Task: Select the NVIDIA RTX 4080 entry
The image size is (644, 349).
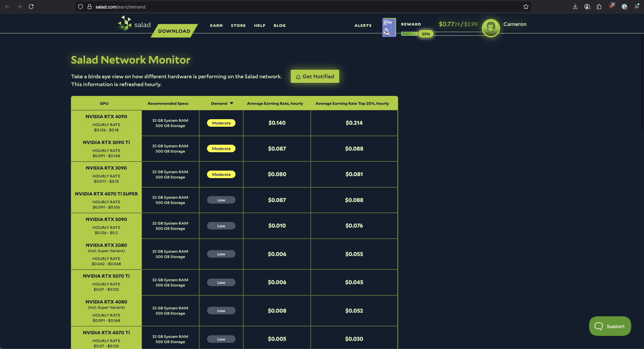Action: click(x=106, y=311)
